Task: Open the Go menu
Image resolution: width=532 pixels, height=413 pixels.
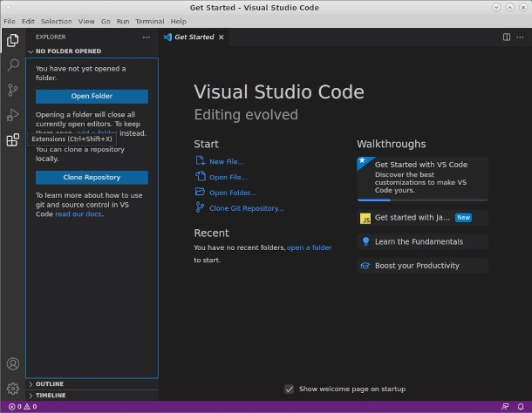Action: (106, 22)
